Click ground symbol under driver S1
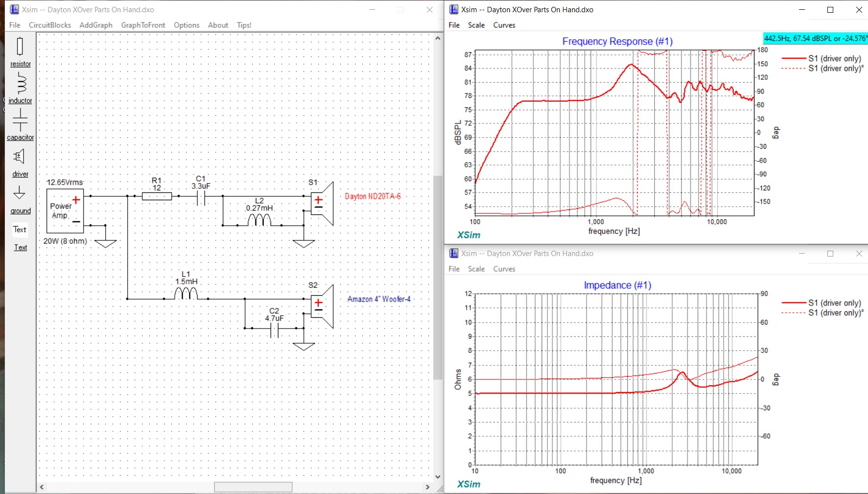 tap(303, 243)
